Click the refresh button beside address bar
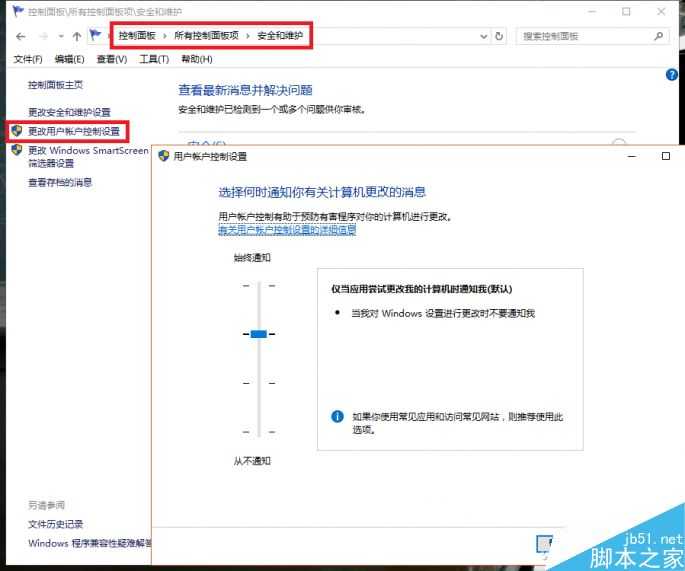 point(500,36)
